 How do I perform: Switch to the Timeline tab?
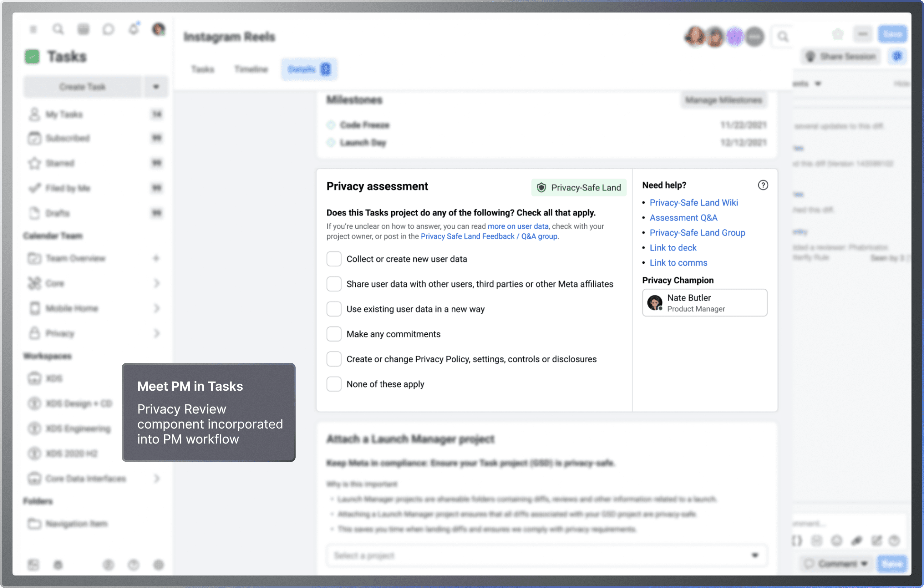251,69
